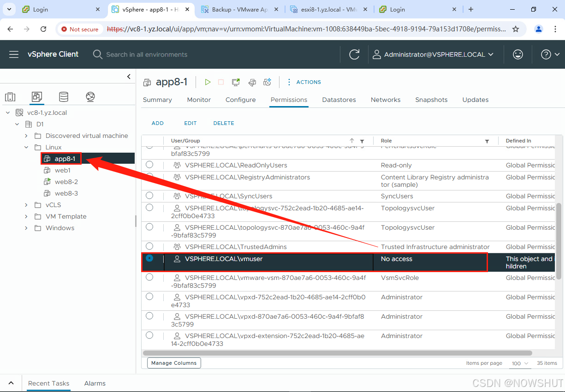The height and width of the screenshot is (392, 565).
Task: Select radio for VSPHERE.LOCAL\vmuser row
Action: [149, 258]
